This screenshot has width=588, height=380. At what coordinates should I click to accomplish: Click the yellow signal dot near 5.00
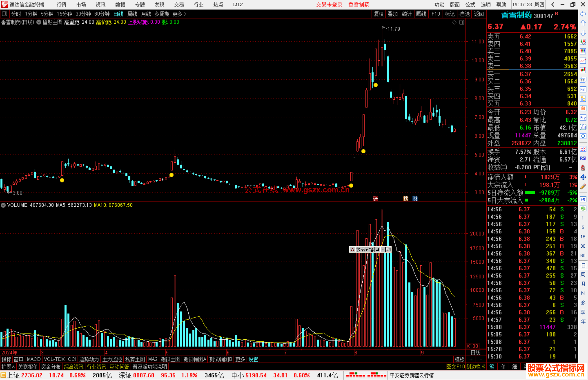tap(363, 151)
